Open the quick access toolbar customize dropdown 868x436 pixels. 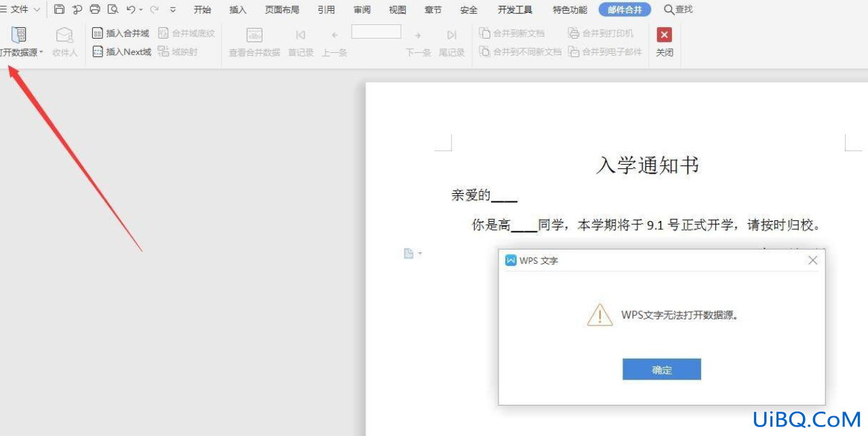[173, 10]
